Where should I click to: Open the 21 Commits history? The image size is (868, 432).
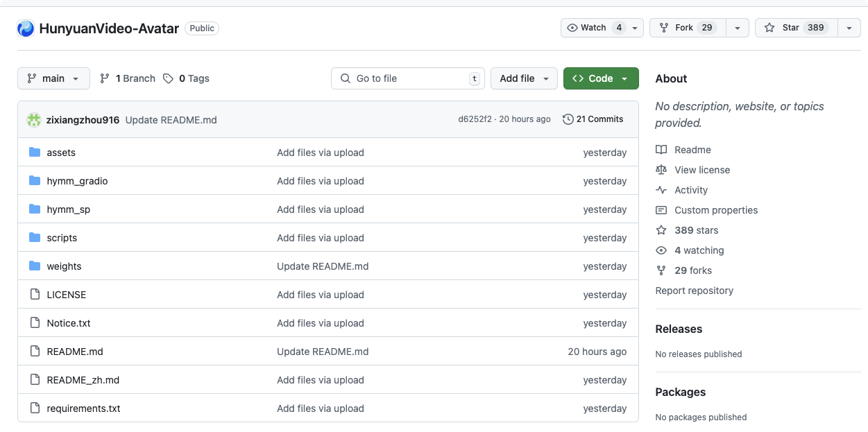pos(593,119)
